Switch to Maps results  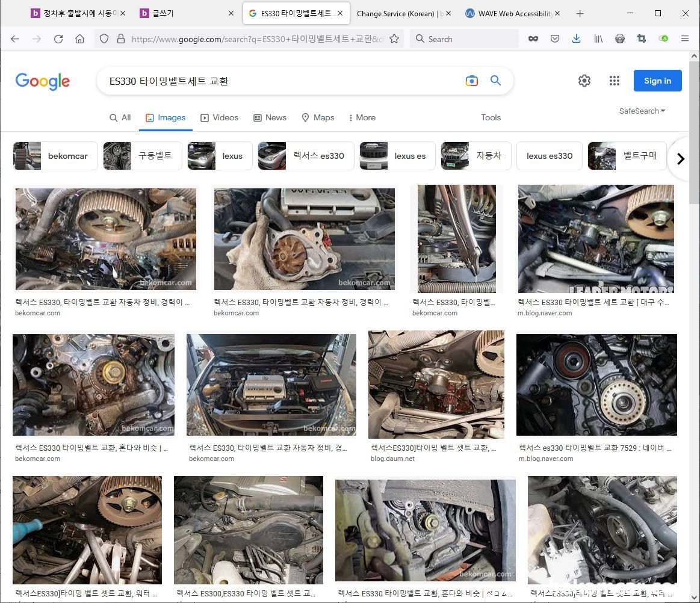pyautogui.click(x=318, y=118)
